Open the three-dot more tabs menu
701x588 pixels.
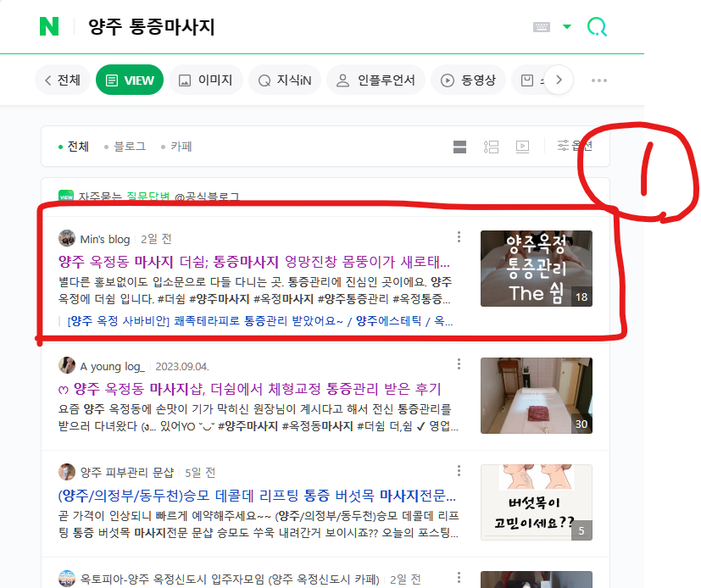(598, 80)
